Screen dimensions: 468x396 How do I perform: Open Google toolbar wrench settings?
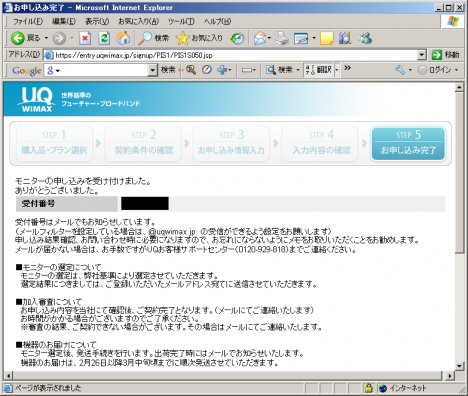[400, 70]
